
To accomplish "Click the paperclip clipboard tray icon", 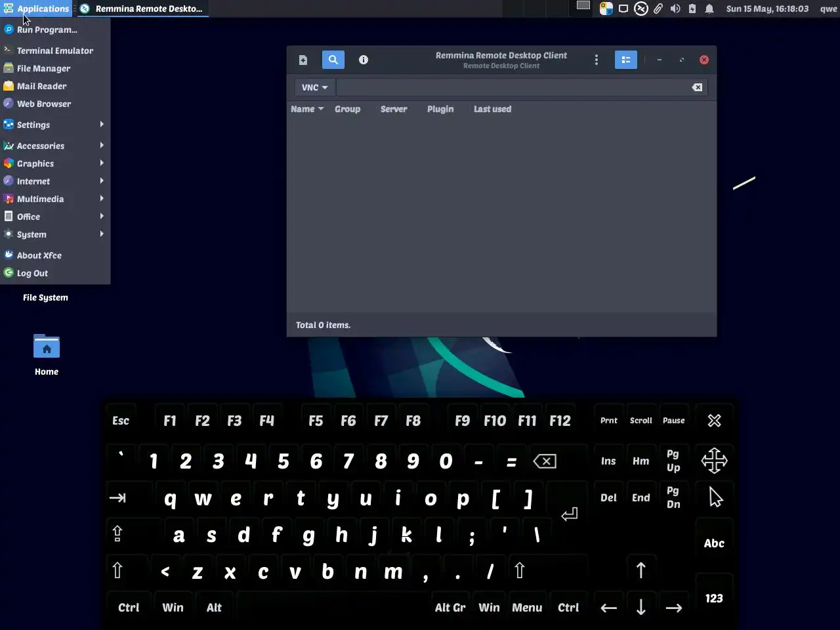I will click(658, 9).
